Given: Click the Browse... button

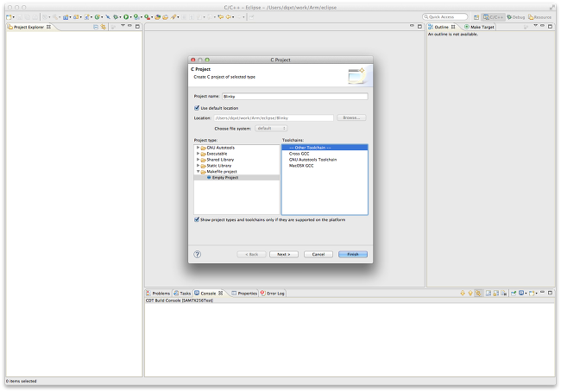Looking at the screenshot, I should click(x=351, y=117).
